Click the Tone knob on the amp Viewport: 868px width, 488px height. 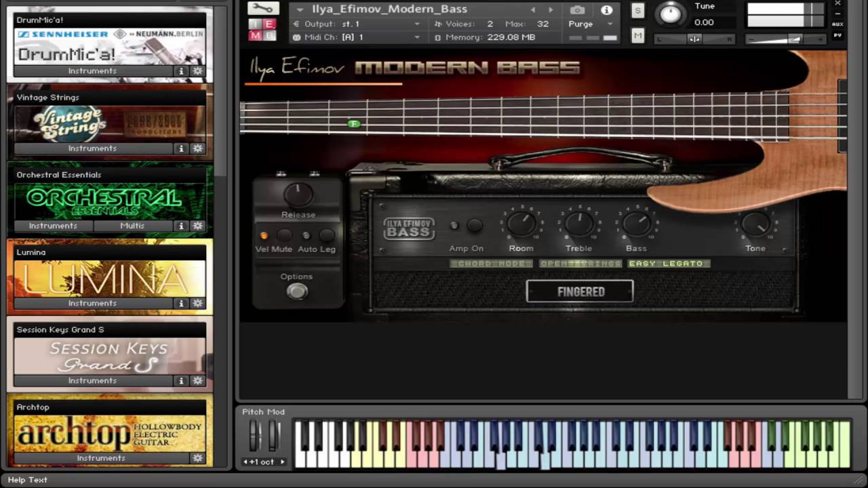(755, 223)
